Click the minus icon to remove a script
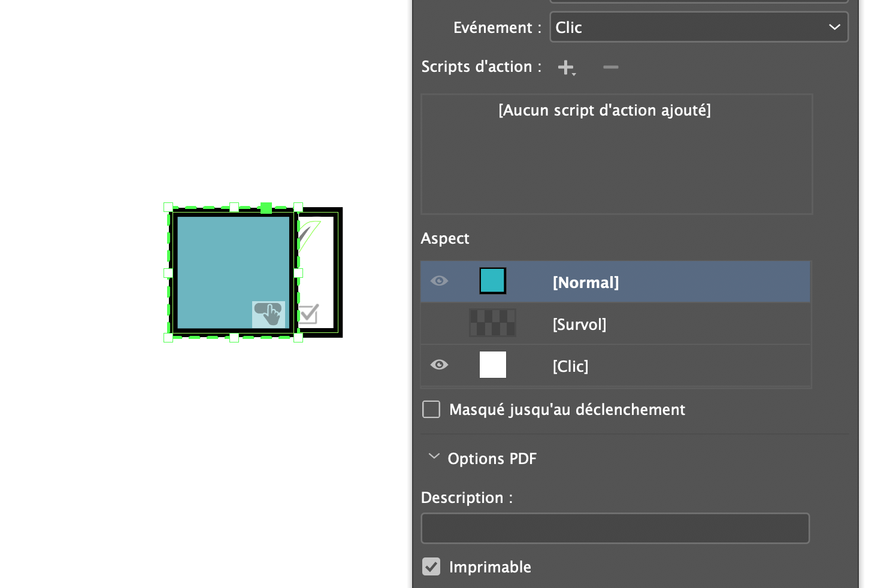 pos(610,67)
